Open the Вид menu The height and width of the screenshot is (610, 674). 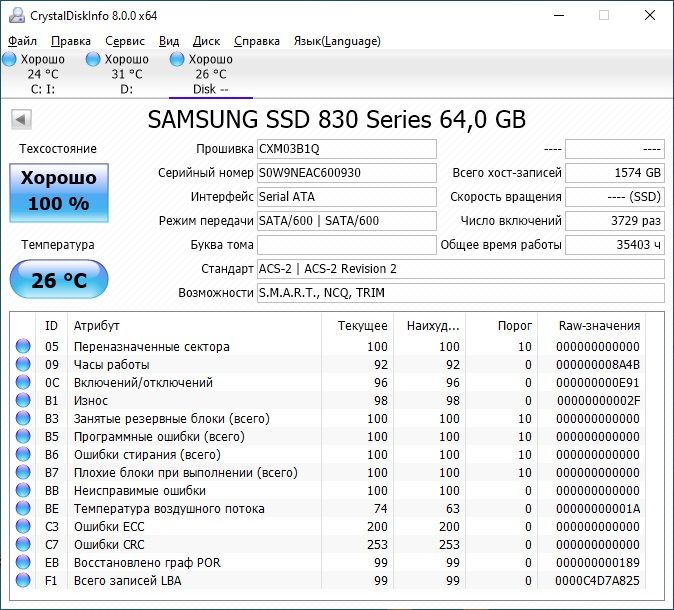coord(169,41)
